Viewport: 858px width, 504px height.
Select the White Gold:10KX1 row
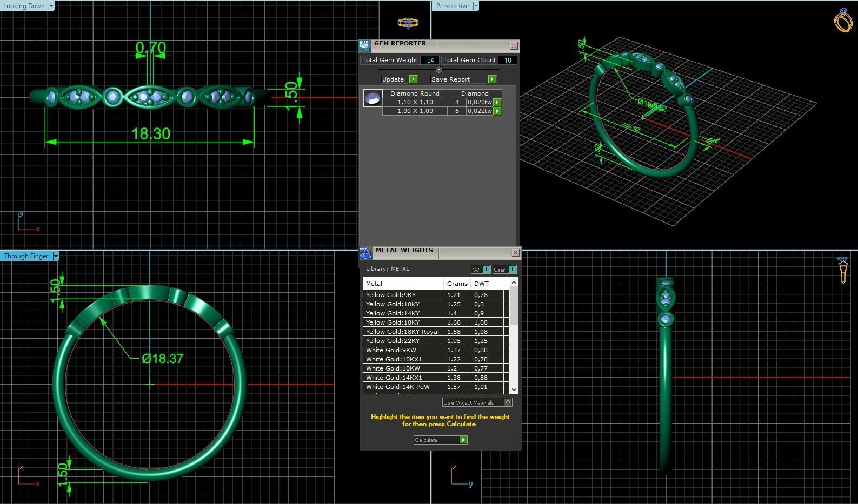436,359
